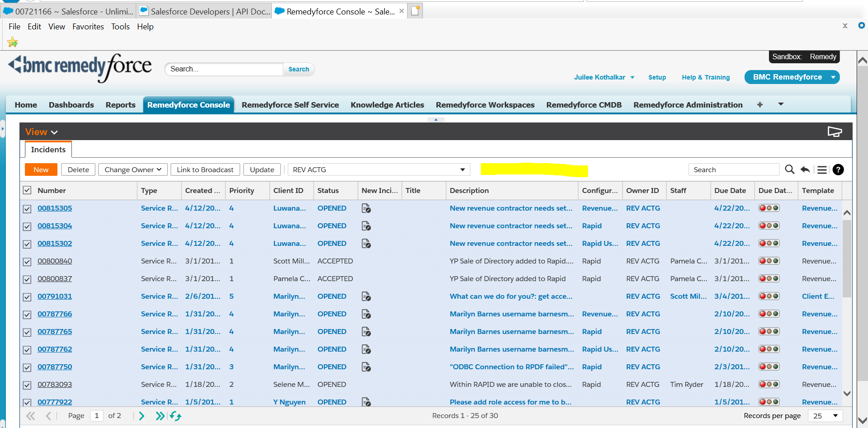Open the Records per page dropdown
Viewport: 868px width, 428px height.
[x=835, y=416]
